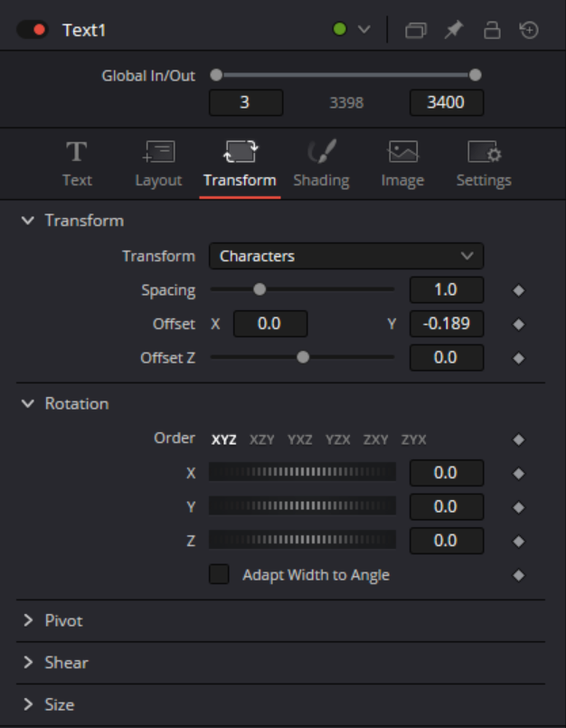This screenshot has height=728, width=566.
Task: Open the Transform Characters dropdown
Action: pos(346,256)
